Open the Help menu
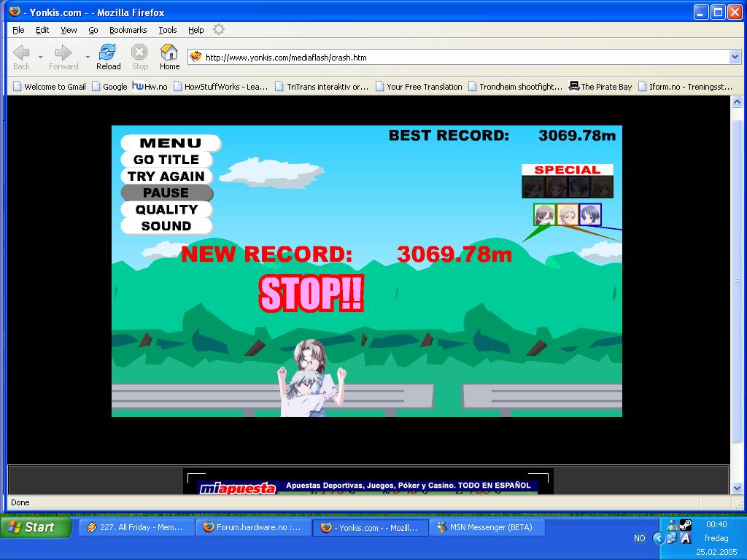The image size is (747, 560). pos(196,30)
